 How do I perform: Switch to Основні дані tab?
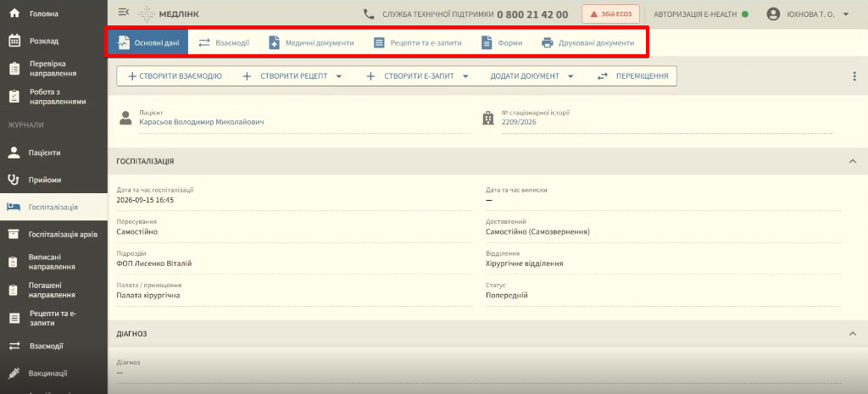(148, 42)
